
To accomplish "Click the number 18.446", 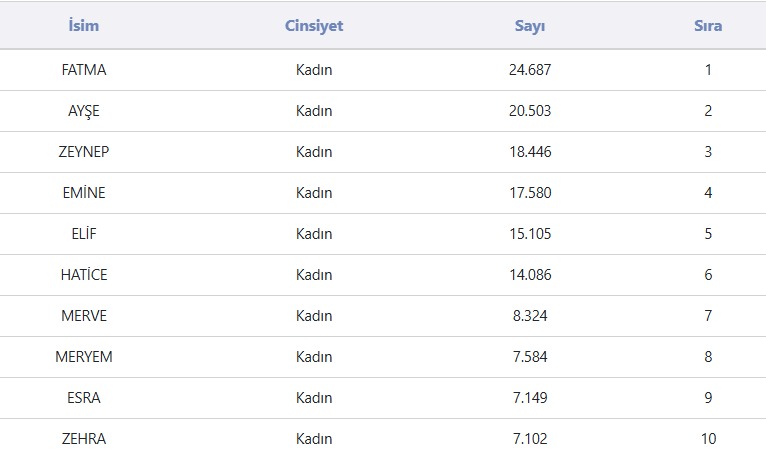I will pos(529,152).
